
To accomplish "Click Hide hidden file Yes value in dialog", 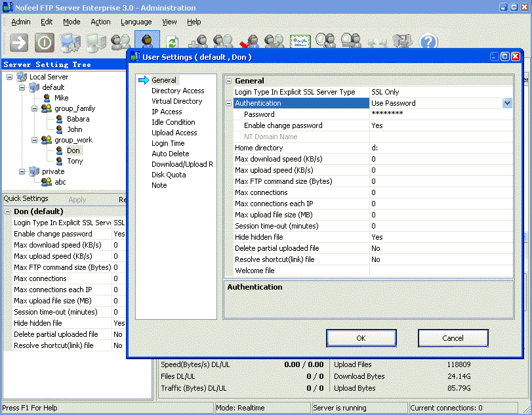I will 441,237.
